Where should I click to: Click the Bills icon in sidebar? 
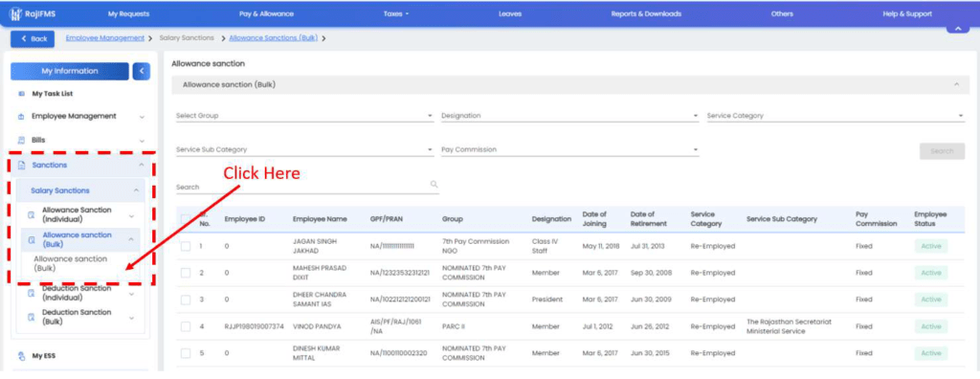(x=21, y=141)
